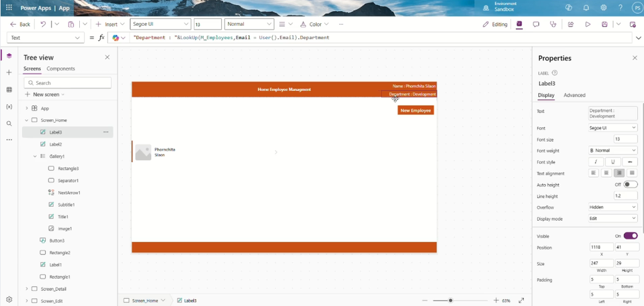Open the Color menu in toolbar
The width and height of the screenshot is (644, 306).
[x=314, y=25]
